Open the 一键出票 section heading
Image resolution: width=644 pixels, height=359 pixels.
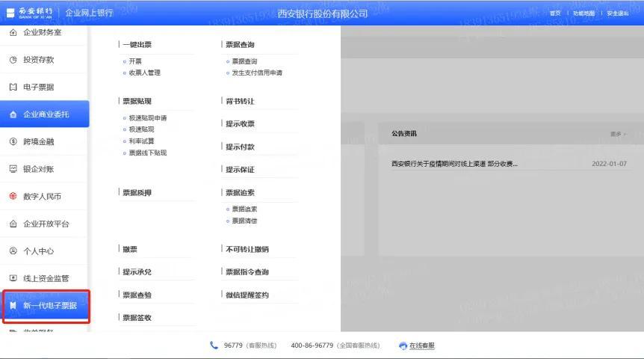[137, 44]
